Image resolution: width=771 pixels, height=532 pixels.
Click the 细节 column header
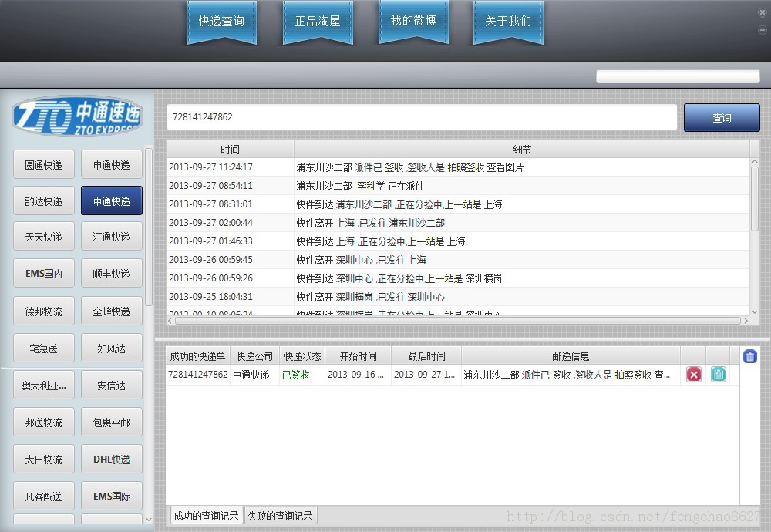[x=522, y=150]
